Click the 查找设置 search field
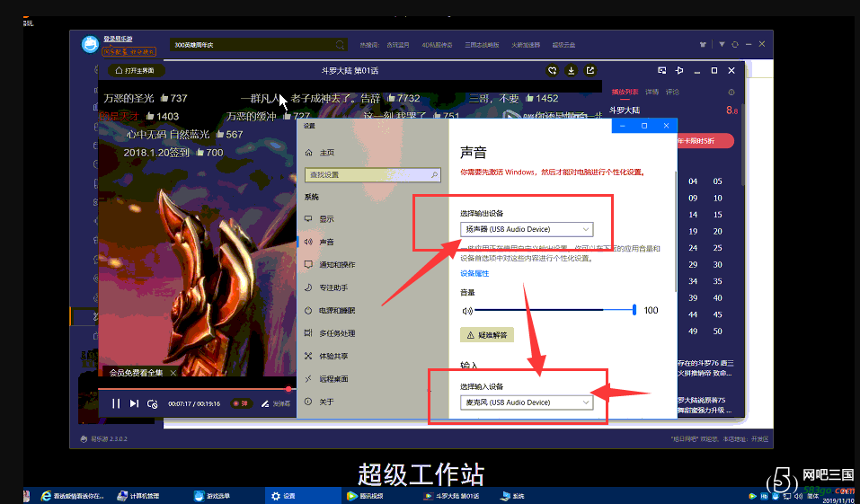The image size is (860, 504). pyautogui.click(x=372, y=175)
